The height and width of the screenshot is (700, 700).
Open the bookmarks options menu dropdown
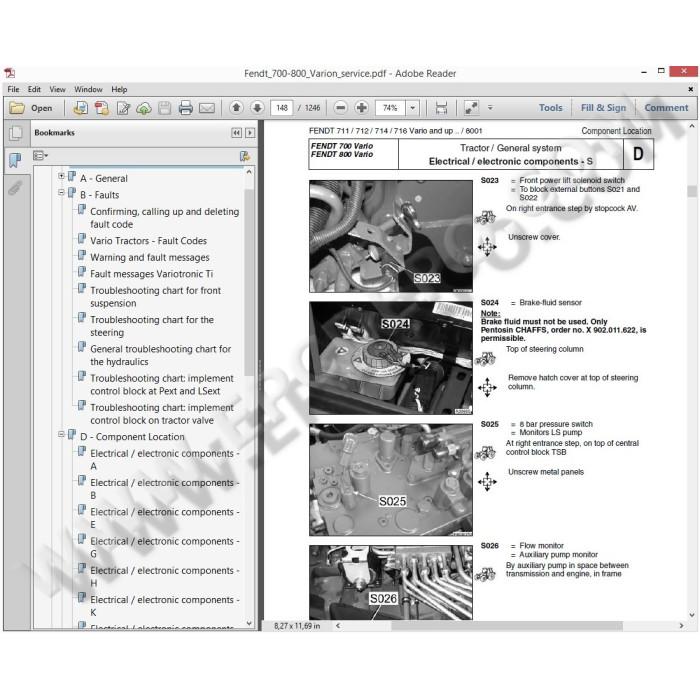tap(41, 156)
